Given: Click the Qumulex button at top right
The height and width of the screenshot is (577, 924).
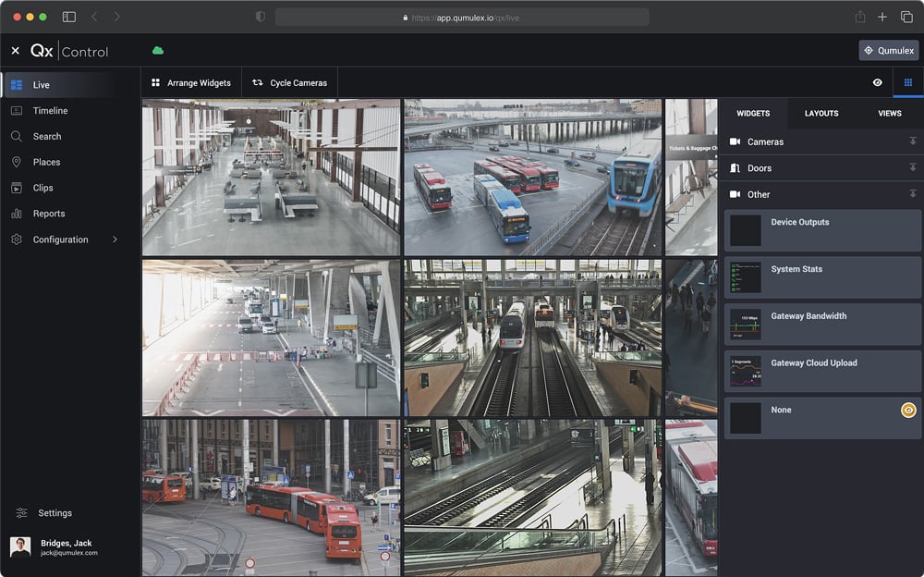Looking at the screenshot, I should pos(888,50).
